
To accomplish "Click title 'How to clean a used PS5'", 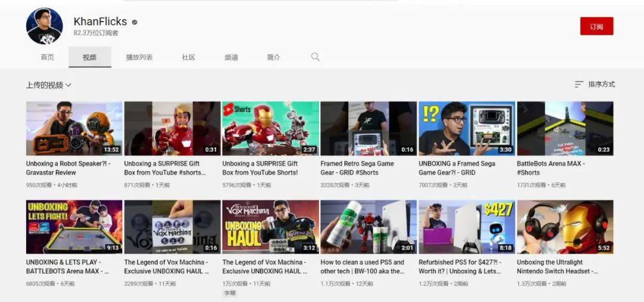I will click(x=363, y=267).
